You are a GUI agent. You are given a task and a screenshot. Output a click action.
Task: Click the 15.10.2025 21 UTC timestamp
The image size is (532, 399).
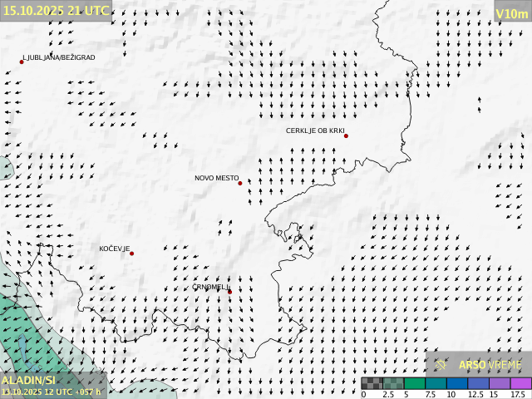click(x=55, y=10)
